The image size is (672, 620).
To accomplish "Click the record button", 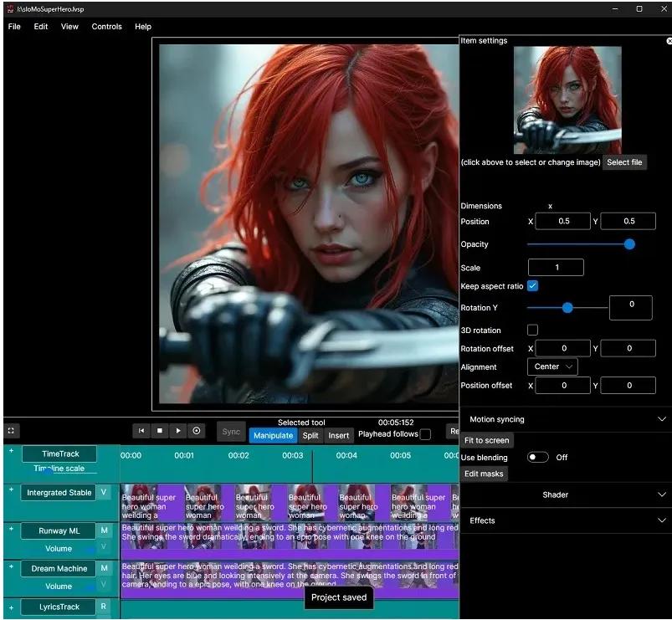I will 197,431.
